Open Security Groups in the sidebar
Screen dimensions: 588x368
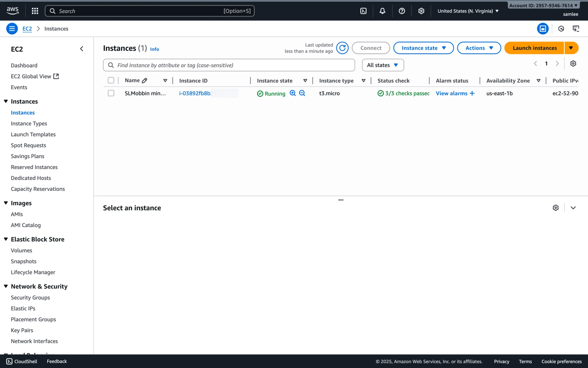(x=30, y=297)
